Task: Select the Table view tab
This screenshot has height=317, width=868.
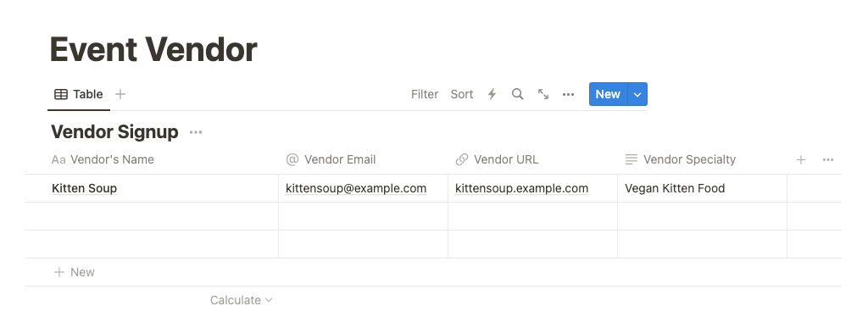Action: pyautogui.click(x=79, y=94)
